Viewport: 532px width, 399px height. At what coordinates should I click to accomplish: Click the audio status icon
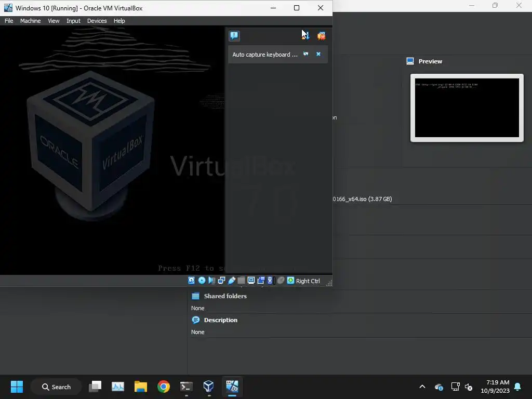tap(211, 280)
